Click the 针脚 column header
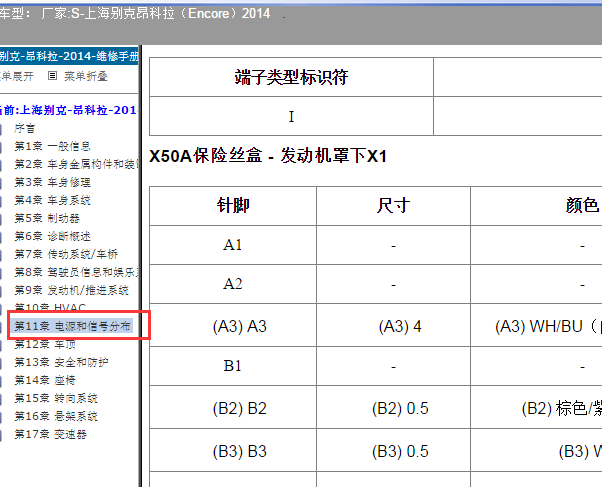The width and height of the screenshot is (602, 487). tap(233, 206)
